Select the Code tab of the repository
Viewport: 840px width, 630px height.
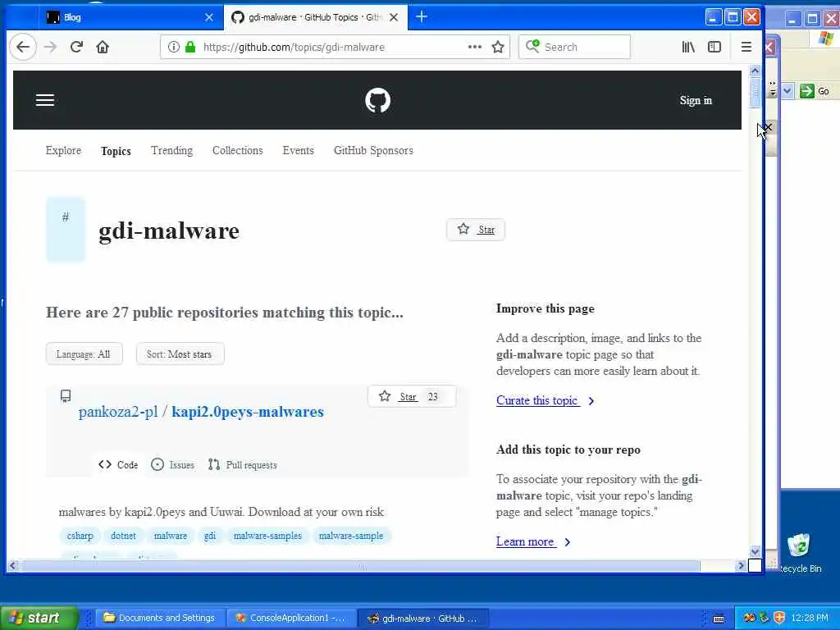[118, 464]
